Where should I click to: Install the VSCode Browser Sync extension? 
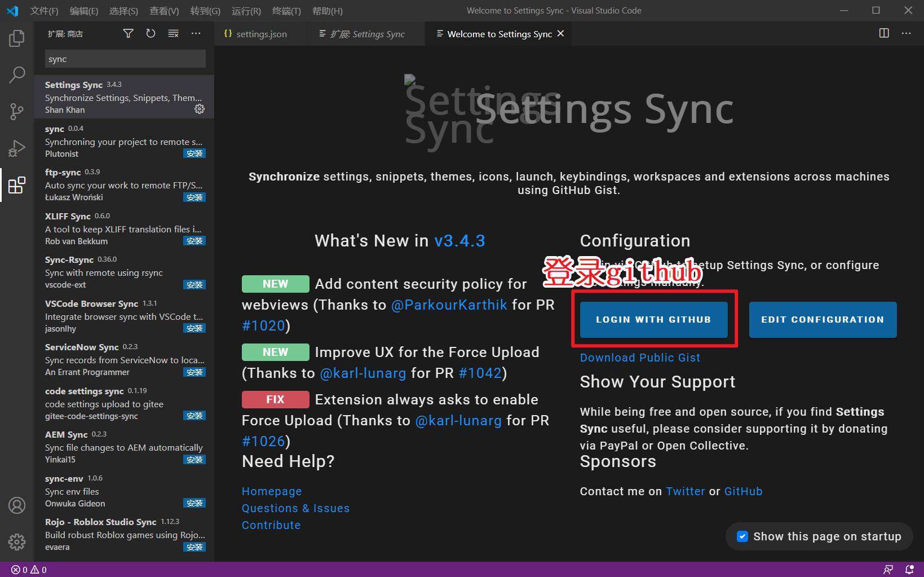[194, 328]
